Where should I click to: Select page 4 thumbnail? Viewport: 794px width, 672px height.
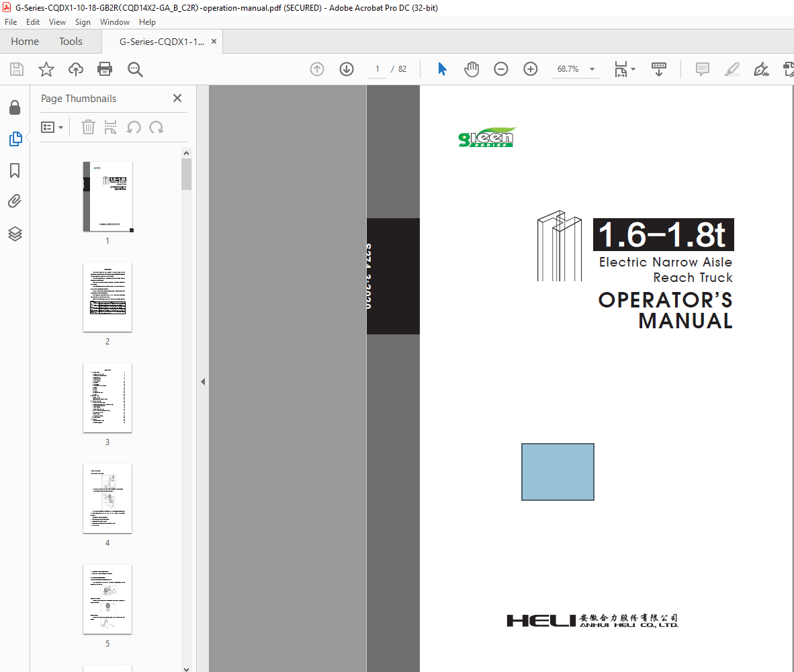107,498
